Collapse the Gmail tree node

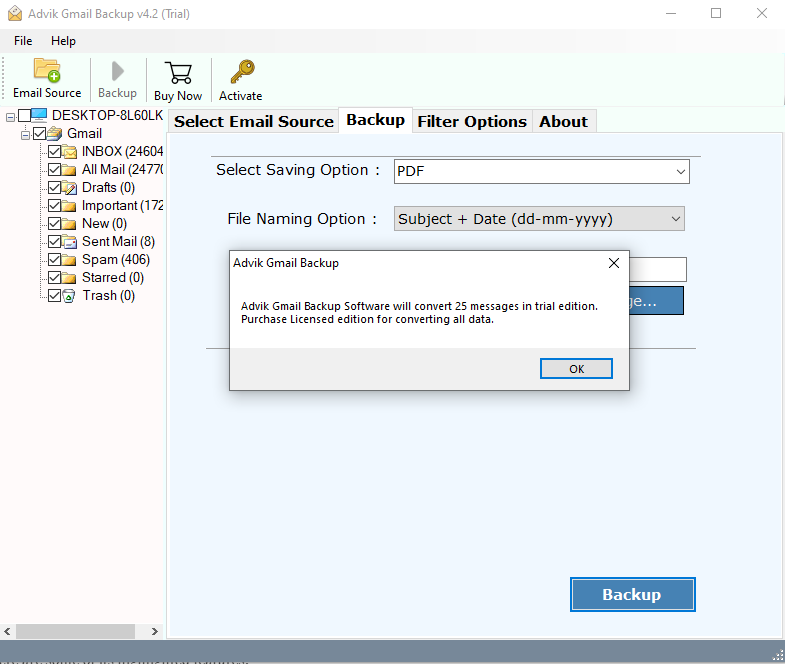click(25, 135)
